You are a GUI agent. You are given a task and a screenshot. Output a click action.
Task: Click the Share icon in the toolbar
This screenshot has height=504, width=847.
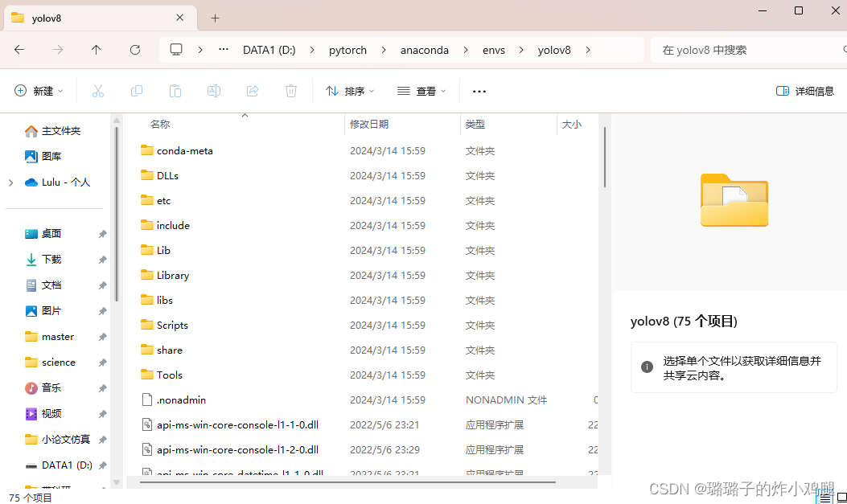(252, 91)
